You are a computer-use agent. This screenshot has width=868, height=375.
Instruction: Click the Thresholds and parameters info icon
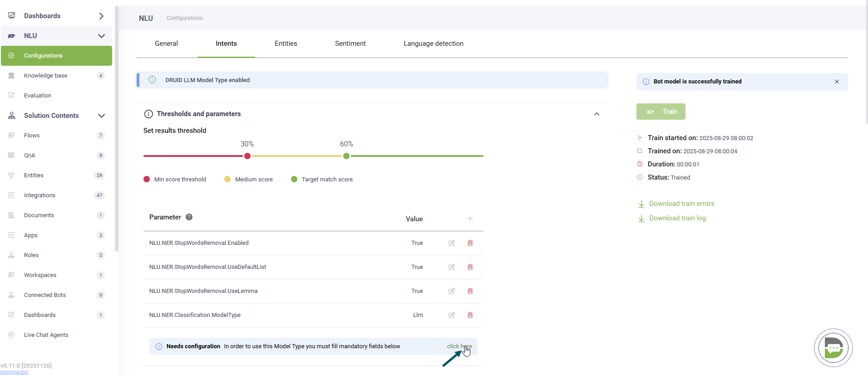coord(148,114)
